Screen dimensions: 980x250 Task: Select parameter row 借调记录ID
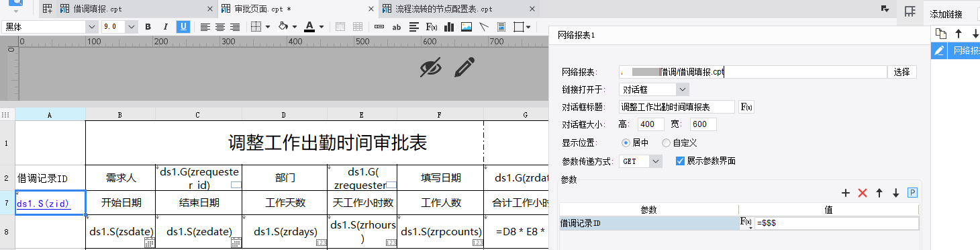[648, 223]
